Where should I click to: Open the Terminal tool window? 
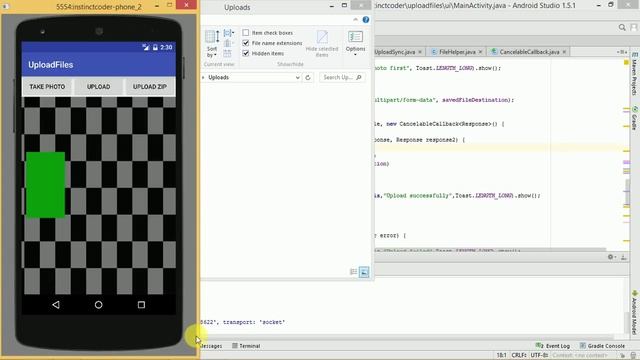pyautogui.click(x=246, y=346)
